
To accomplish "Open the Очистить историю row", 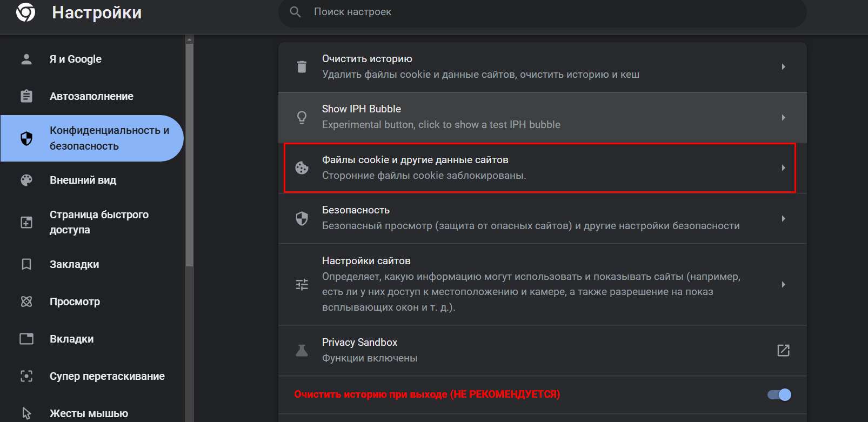I will [542, 67].
